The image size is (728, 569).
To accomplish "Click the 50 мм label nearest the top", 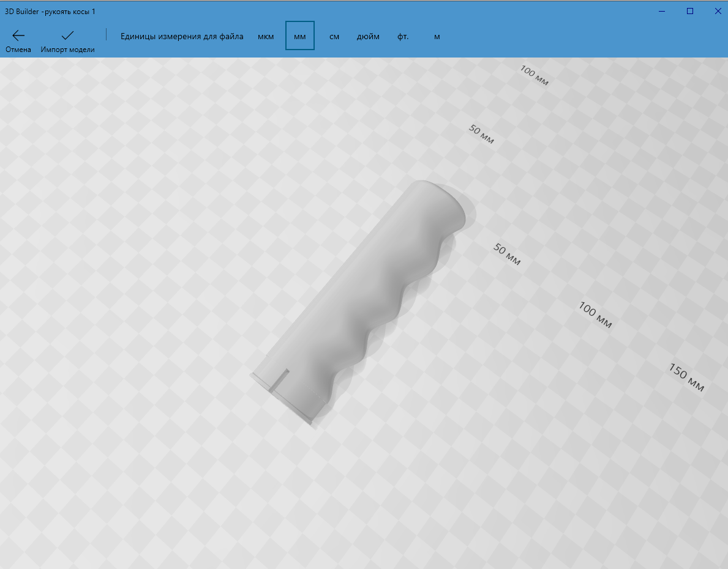I will pyautogui.click(x=481, y=135).
